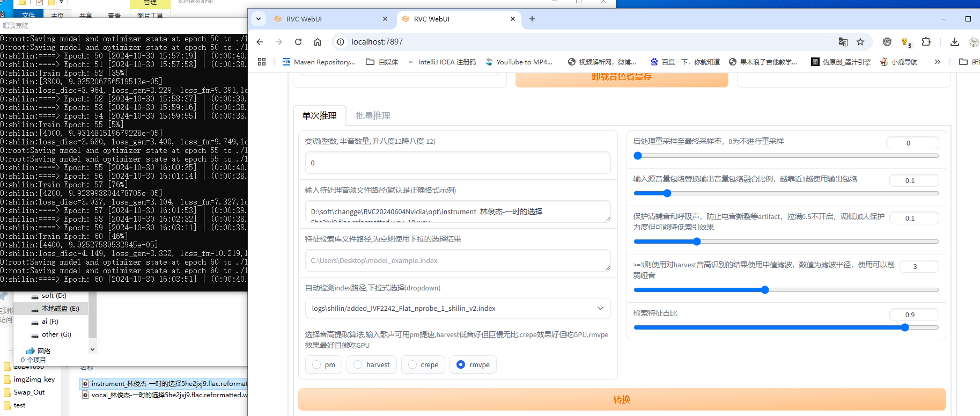Open the Extensions puzzle icon
Viewport: 980px width, 416px height.
[926, 42]
